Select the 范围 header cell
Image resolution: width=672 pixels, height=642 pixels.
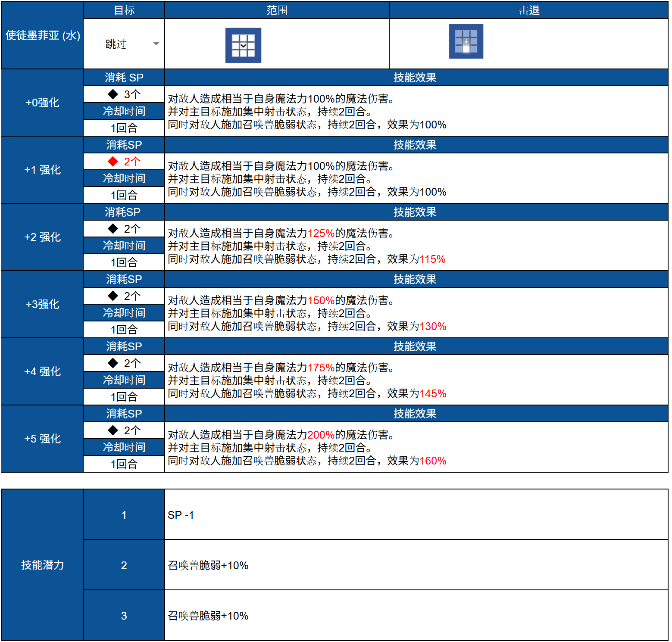pyautogui.click(x=277, y=10)
